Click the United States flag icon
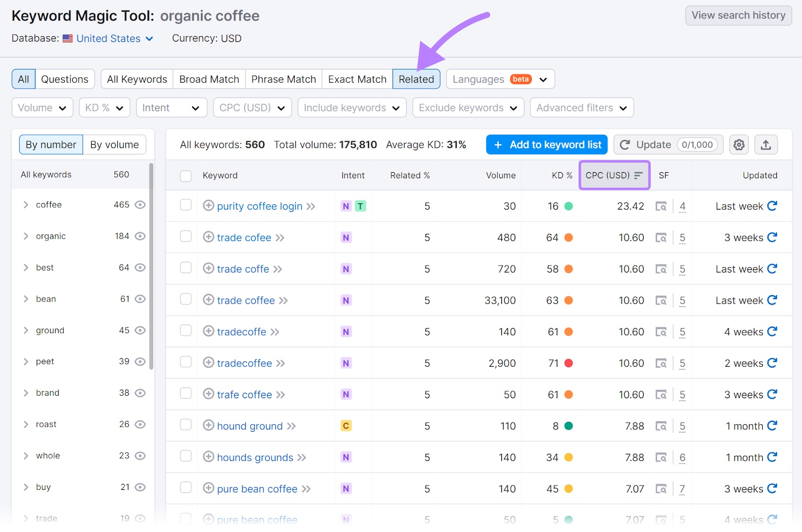The width and height of the screenshot is (802, 532). (67, 39)
